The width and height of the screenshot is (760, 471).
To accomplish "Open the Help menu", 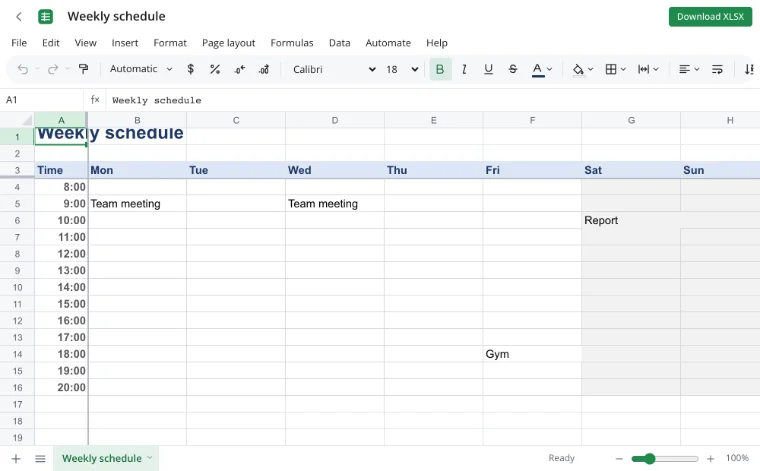I will tap(437, 43).
